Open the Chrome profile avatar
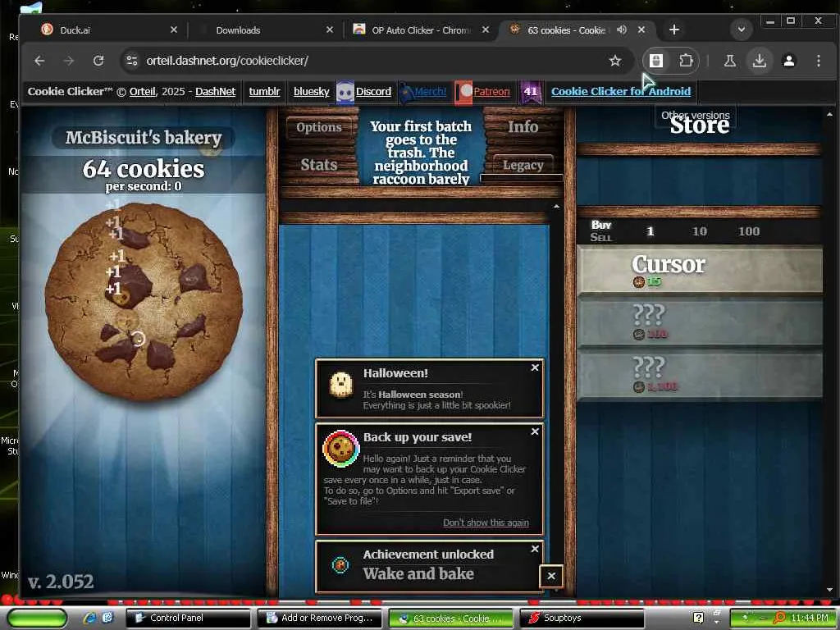Screen dimensions: 840x630 [x=788, y=61]
